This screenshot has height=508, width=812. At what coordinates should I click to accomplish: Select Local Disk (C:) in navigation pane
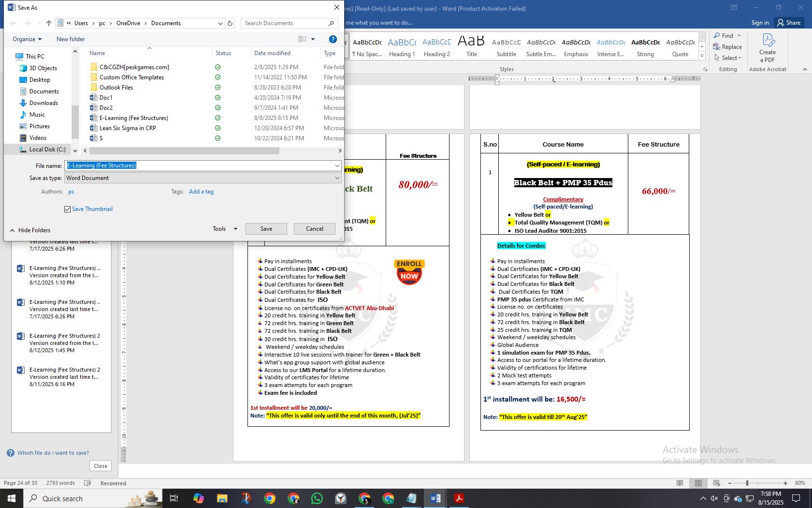47,149
